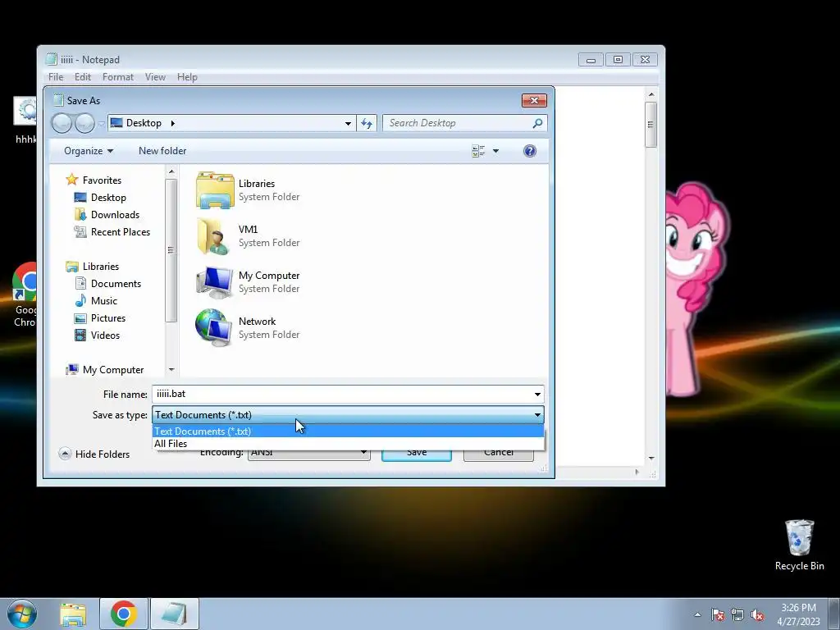The width and height of the screenshot is (840, 630).
Task: Select the Network system folder icon
Action: tap(215, 328)
